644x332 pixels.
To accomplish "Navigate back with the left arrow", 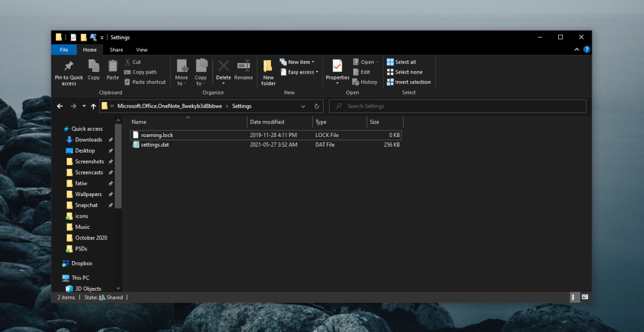I will pos(60,106).
